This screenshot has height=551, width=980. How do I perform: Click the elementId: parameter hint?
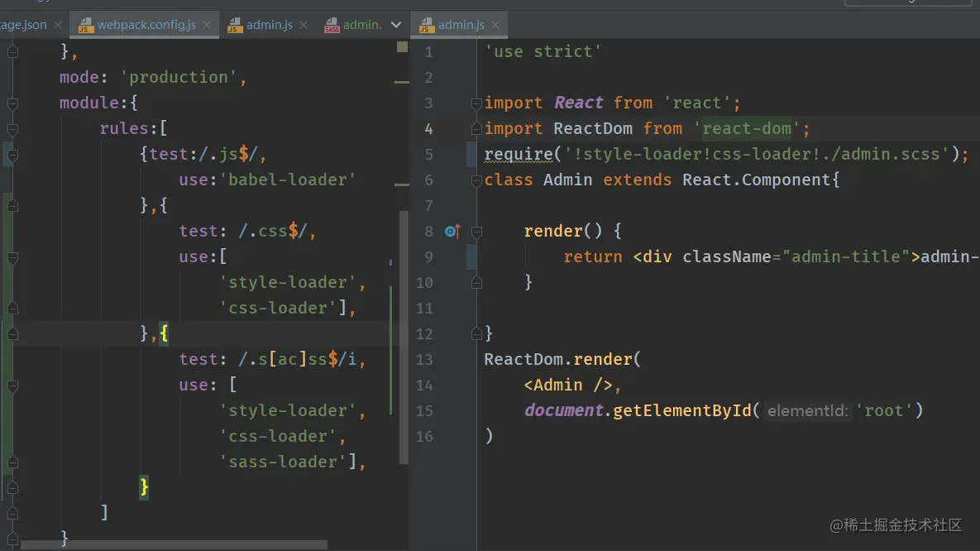tap(807, 411)
